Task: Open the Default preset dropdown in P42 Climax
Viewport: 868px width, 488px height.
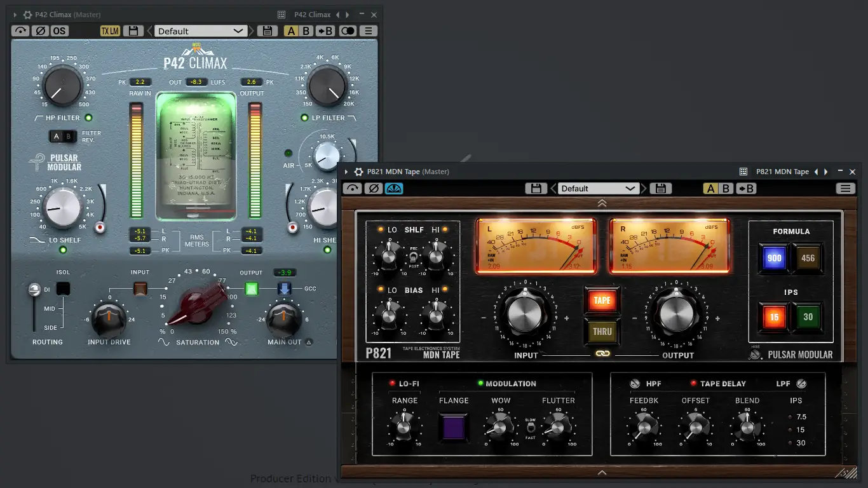Action: (x=201, y=30)
